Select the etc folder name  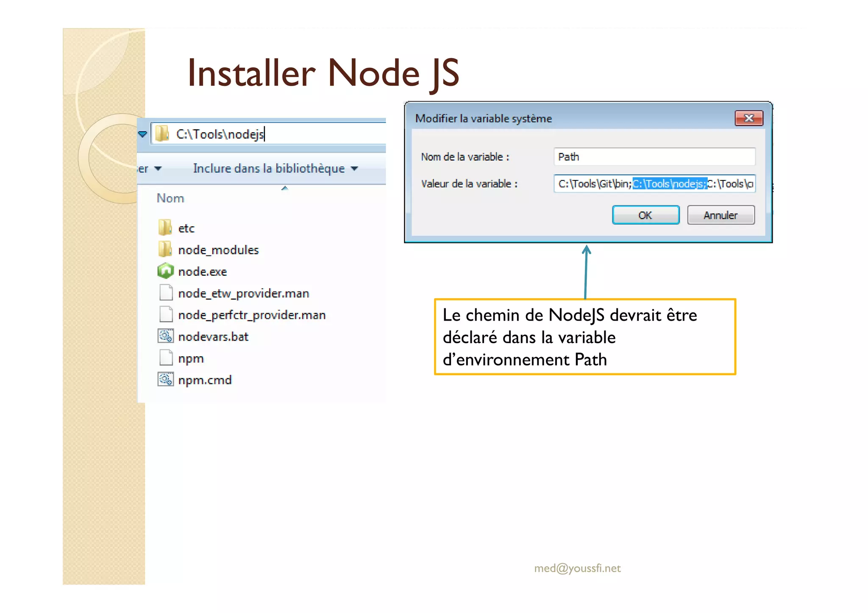point(186,228)
